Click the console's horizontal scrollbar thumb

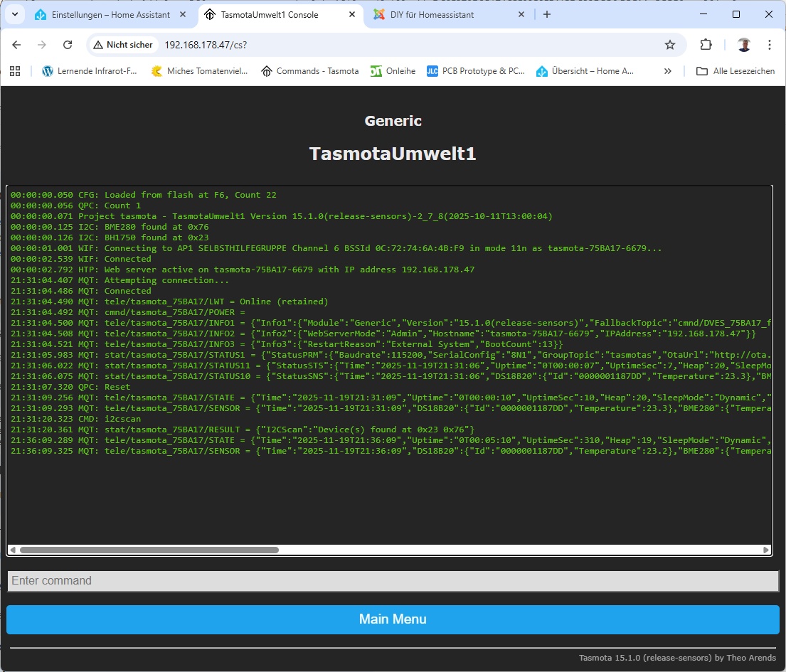149,550
